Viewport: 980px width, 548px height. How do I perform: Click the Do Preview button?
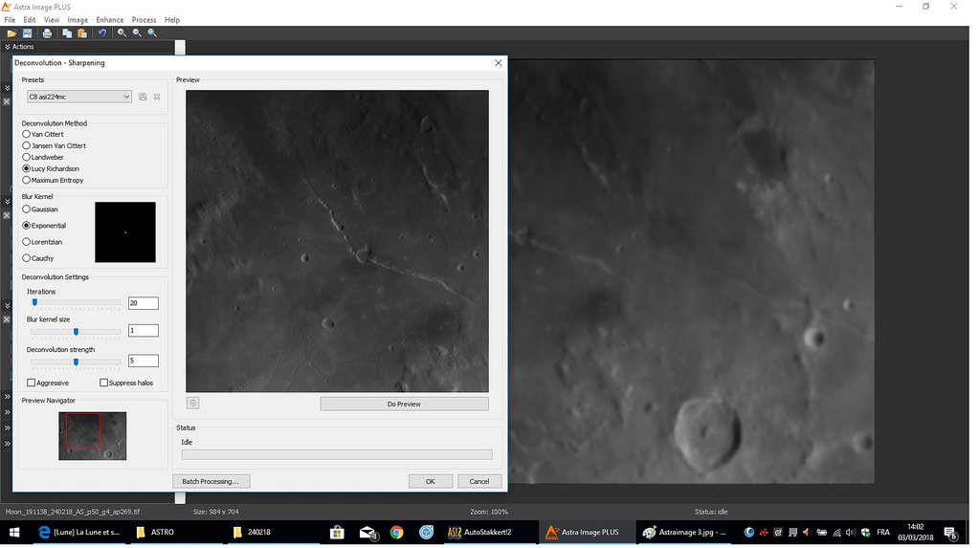click(x=405, y=405)
